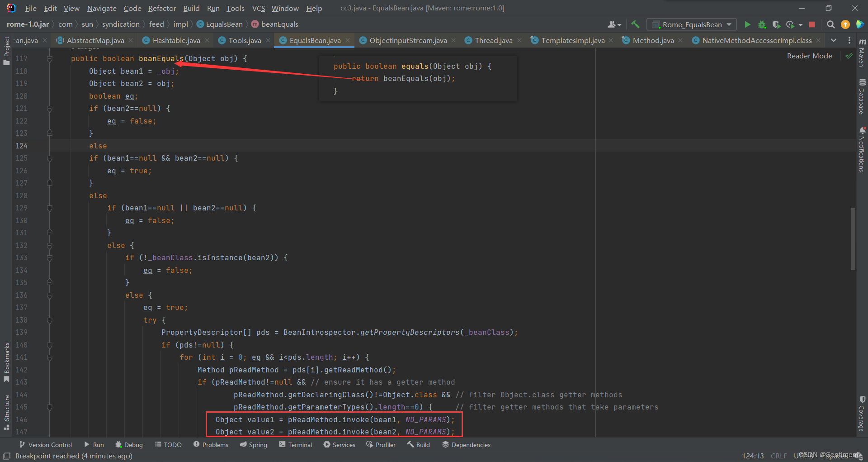
Task: Stop the running process red square
Action: point(812,24)
